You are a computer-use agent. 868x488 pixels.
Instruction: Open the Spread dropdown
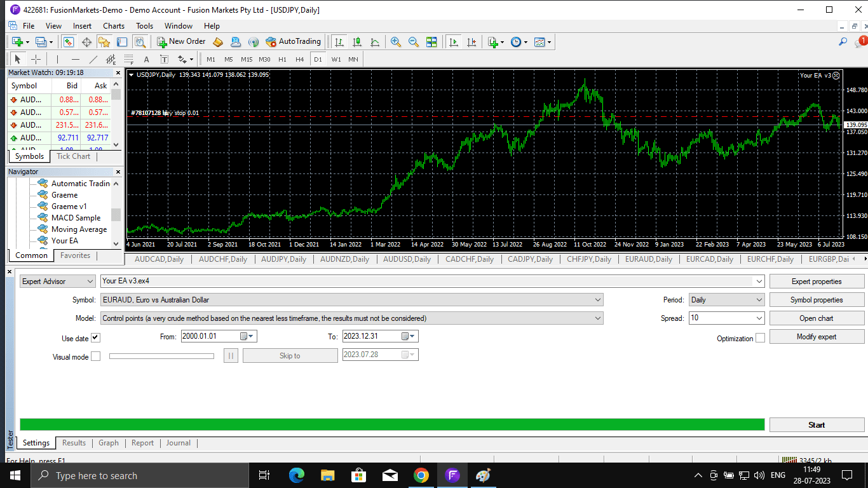726,318
